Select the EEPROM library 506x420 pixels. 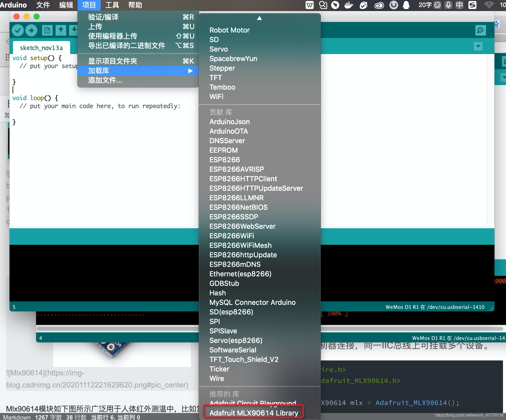(260, 150)
